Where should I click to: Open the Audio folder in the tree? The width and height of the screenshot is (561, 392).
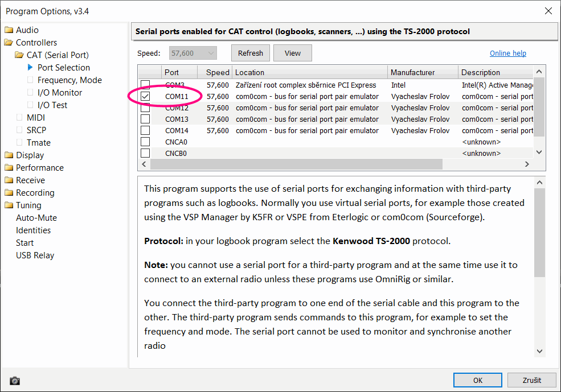[x=27, y=30]
